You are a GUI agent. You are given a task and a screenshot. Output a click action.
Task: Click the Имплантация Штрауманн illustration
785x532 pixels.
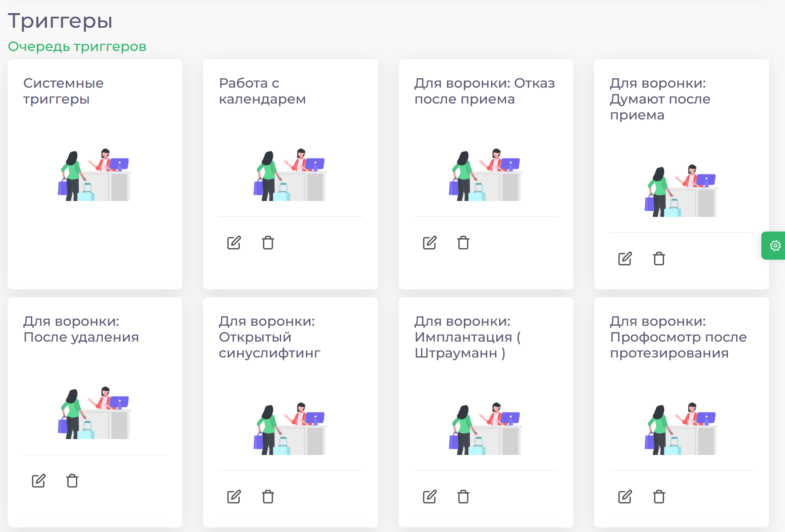point(486,428)
